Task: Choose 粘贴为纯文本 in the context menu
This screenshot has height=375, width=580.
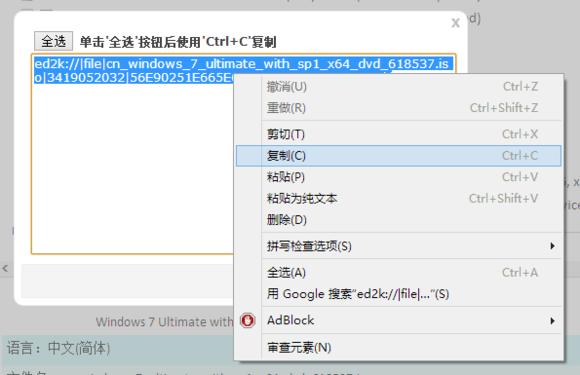Action: click(399, 199)
